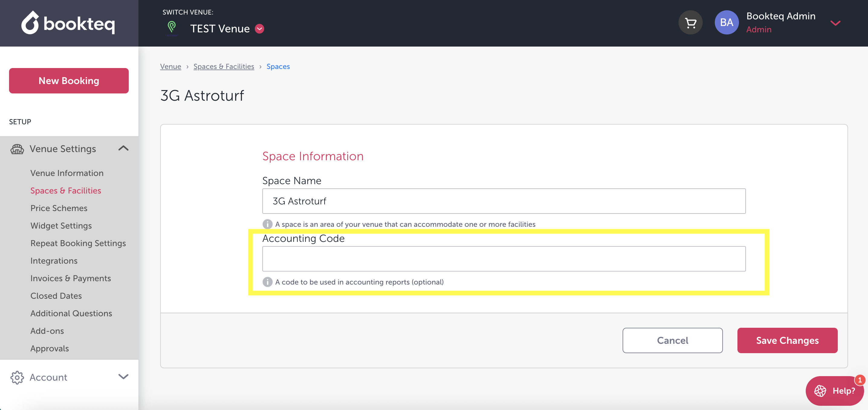Click the Cancel button
This screenshot has width=868, height=410.
(672, 340)
